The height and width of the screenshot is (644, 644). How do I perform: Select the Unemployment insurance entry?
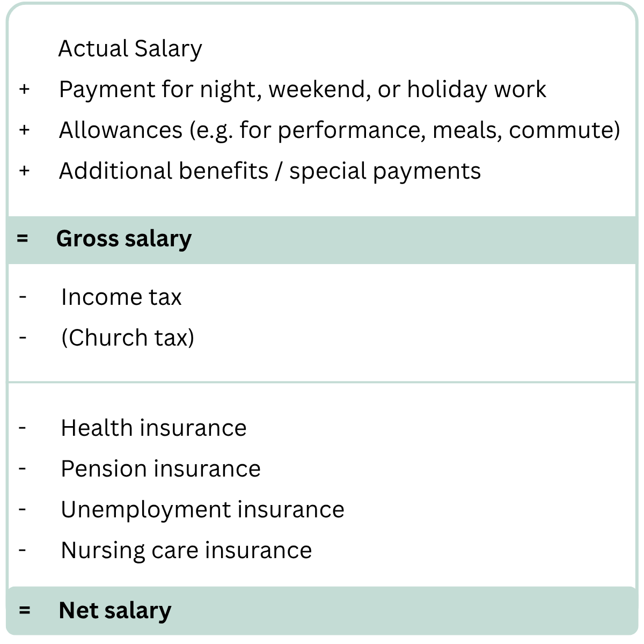(202, 510)
